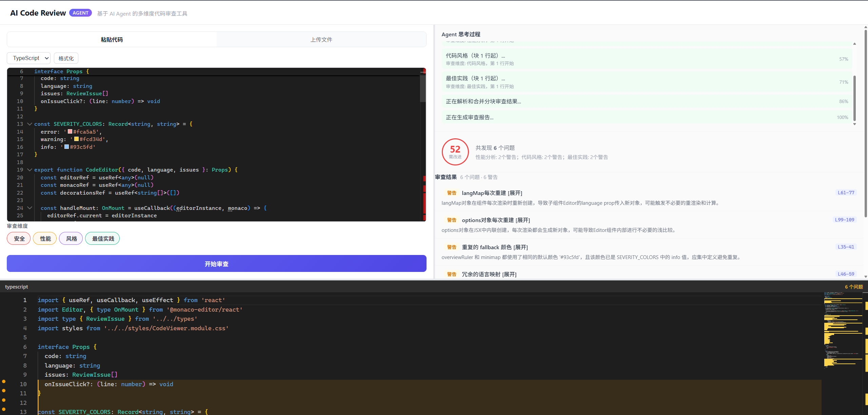Click the 52 score circle
The image size is (868, 415).
pos(455,152)
